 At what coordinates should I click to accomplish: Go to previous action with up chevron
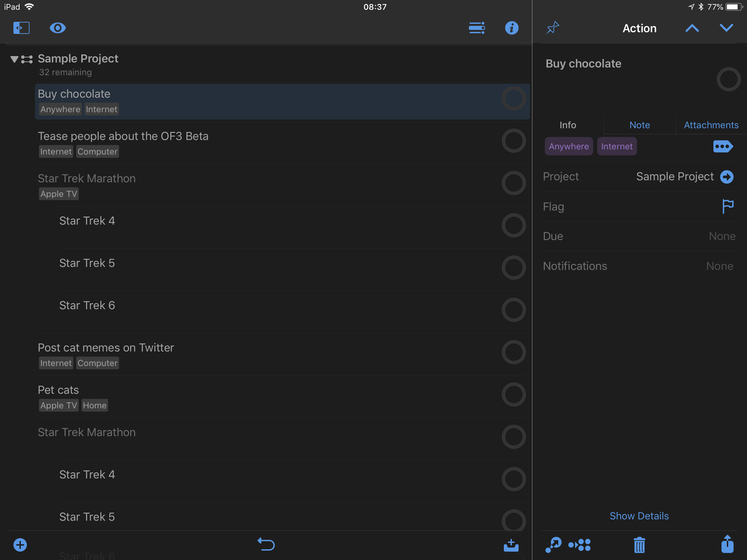(x=692, y=28)
